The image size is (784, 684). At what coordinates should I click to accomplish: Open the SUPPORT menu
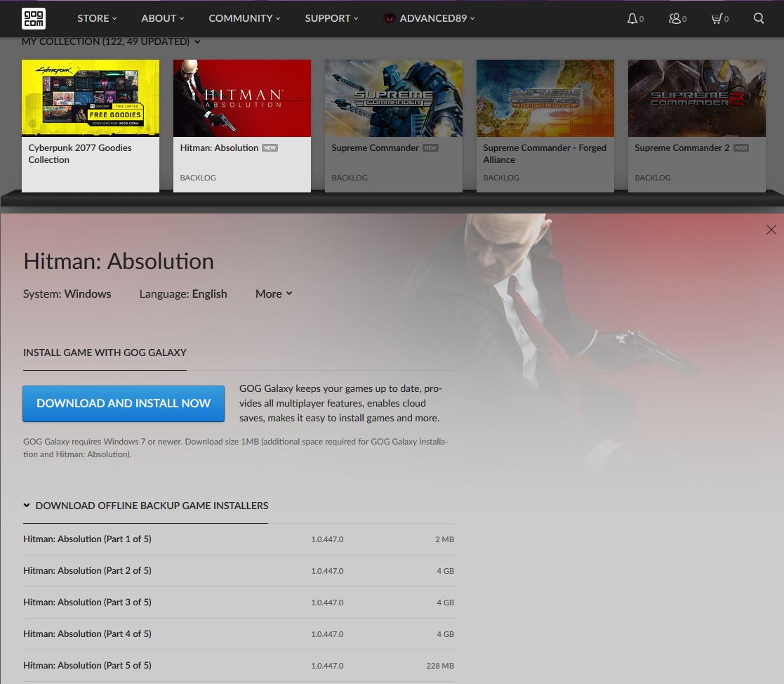click(x=331, y=18)
